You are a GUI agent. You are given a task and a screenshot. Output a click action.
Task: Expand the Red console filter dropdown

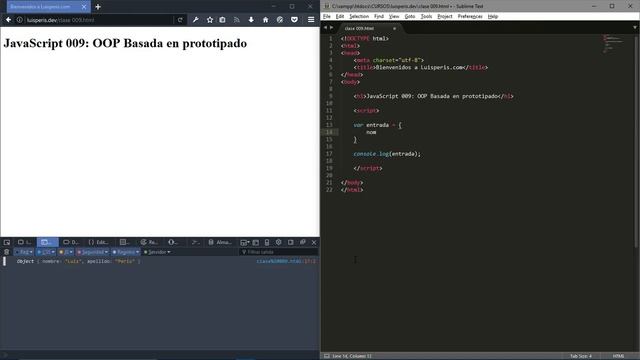(x=24, y=252)
